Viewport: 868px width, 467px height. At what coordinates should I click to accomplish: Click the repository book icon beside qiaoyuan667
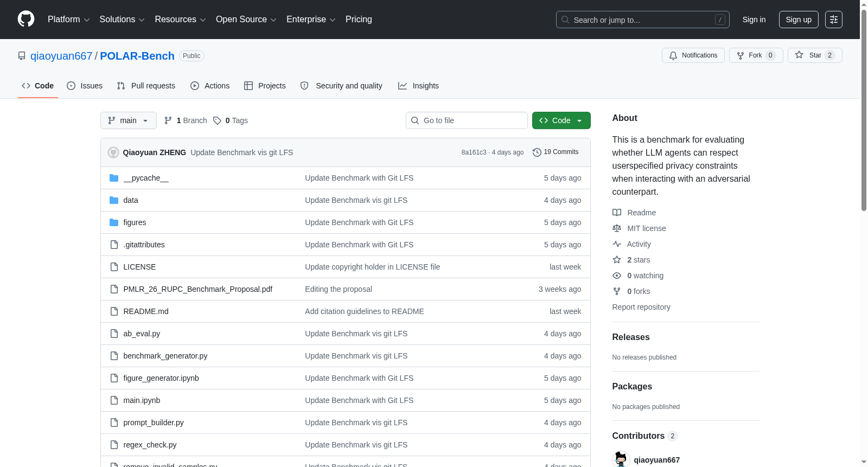pos(22,56)
